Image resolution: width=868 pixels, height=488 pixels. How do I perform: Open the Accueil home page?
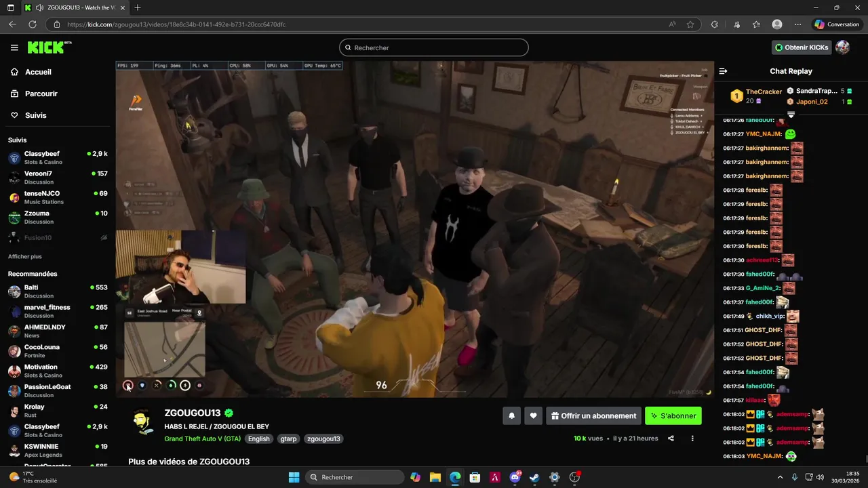[x=38, y=72]
